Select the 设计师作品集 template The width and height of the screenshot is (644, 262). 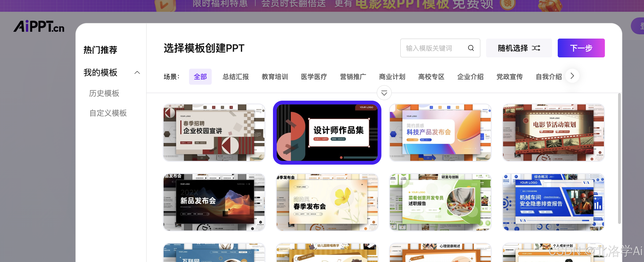(x=327, y=132)
